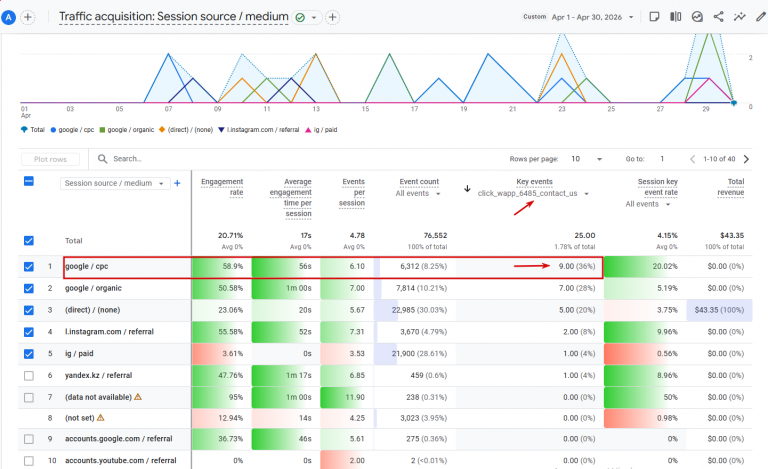Click the ig / paid legend swatch

click(x=308, y=130)
